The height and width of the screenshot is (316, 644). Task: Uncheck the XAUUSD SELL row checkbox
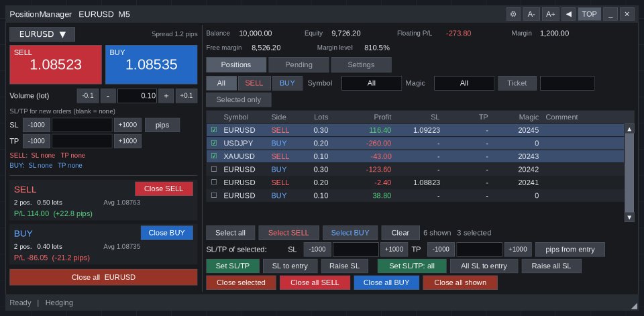tap(214, 156)
